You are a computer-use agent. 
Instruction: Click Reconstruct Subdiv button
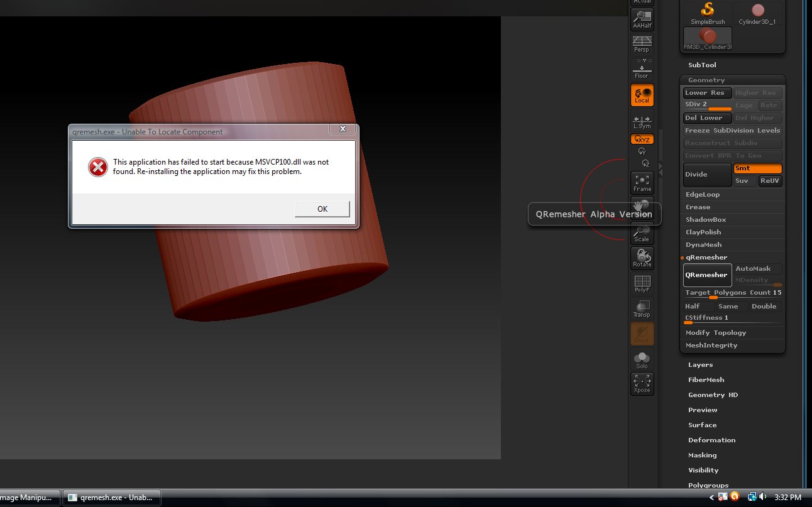click(x=733, y=143)
